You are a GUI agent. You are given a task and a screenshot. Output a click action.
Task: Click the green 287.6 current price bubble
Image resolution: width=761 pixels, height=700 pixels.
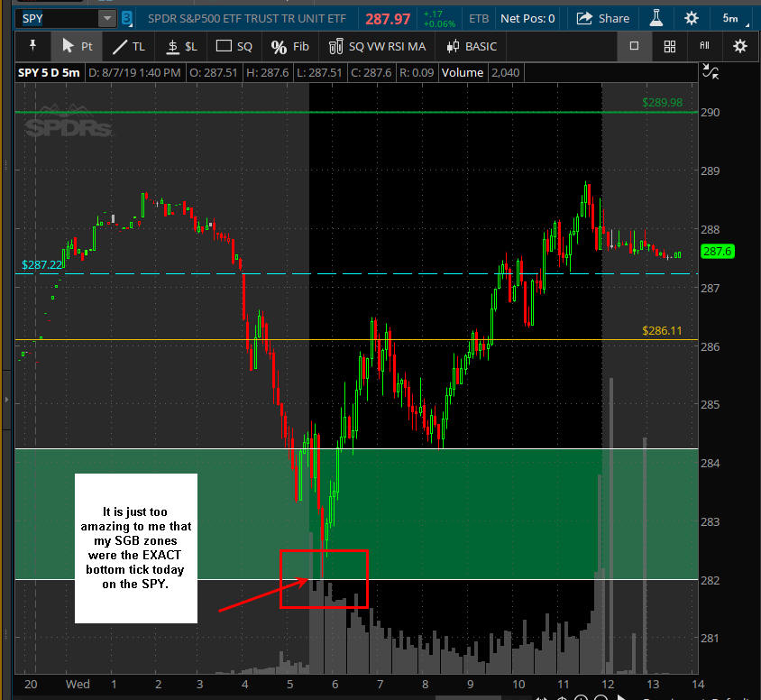718,252
